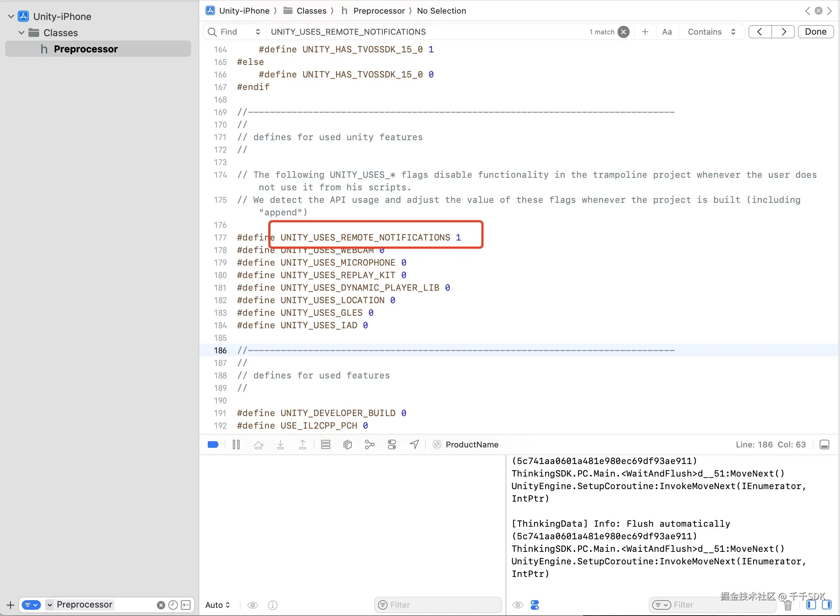The image size is (840, 616).
Task: Pause program execution in debug bar
Action: pyautogui.click(x=236, y=444)
